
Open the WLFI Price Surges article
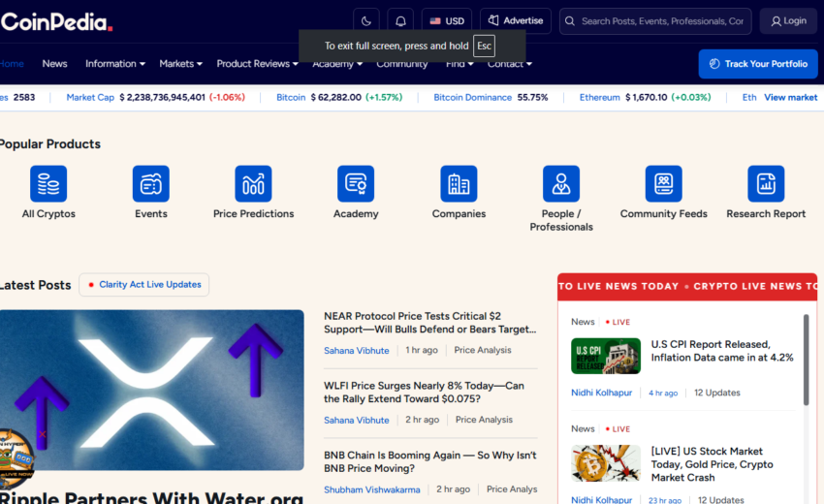click(424, 393)
